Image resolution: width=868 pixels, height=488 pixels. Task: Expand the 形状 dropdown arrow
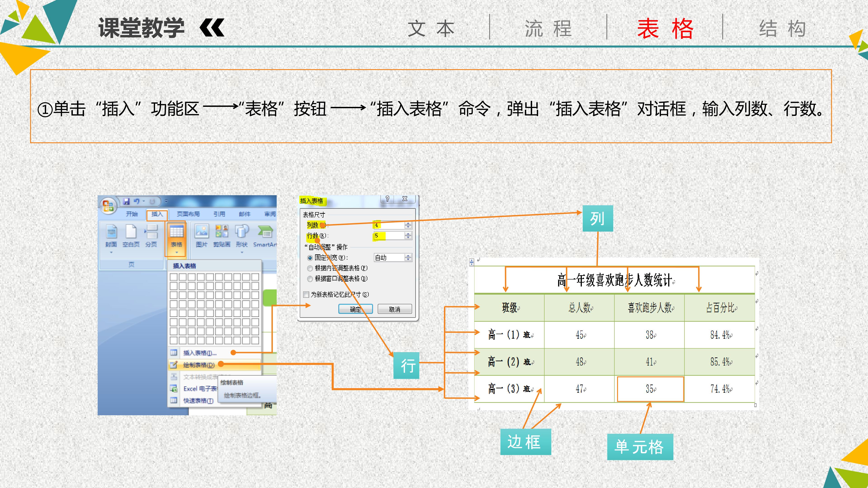click(242, 252)
